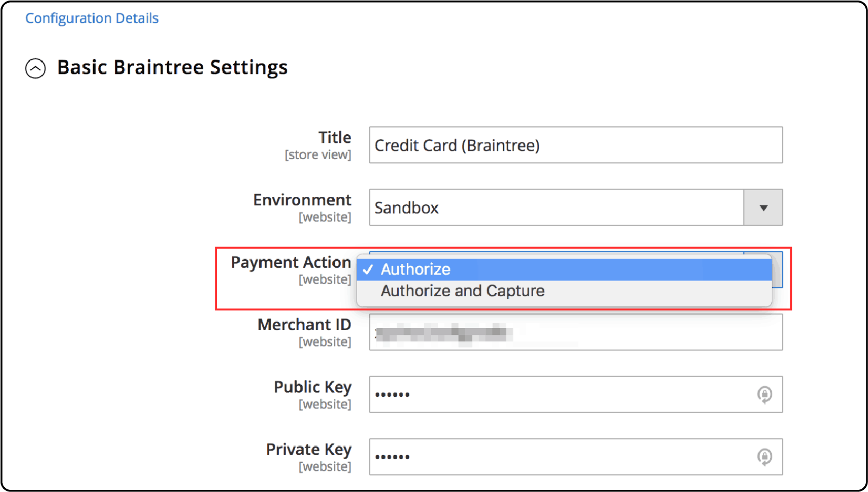Screen dimensions: 868x492
Task: Collapse the Basic Braintree Settings section
Action: 35,68
